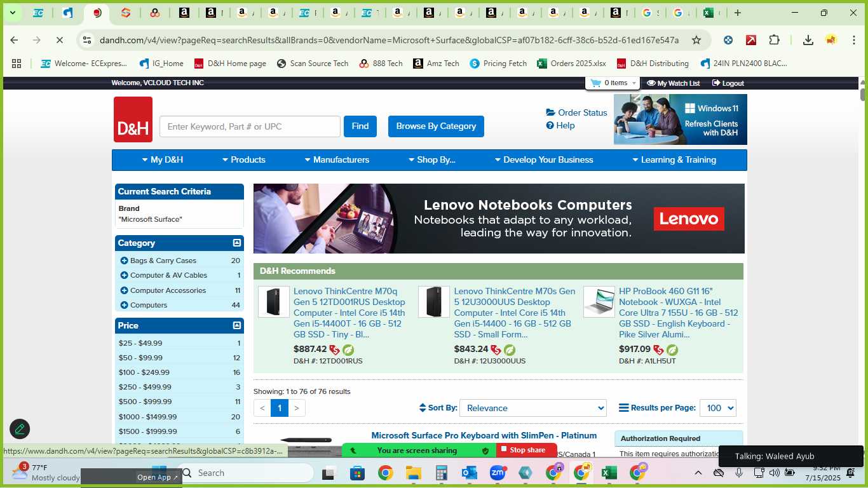Click the Find search button

point(360,126)
